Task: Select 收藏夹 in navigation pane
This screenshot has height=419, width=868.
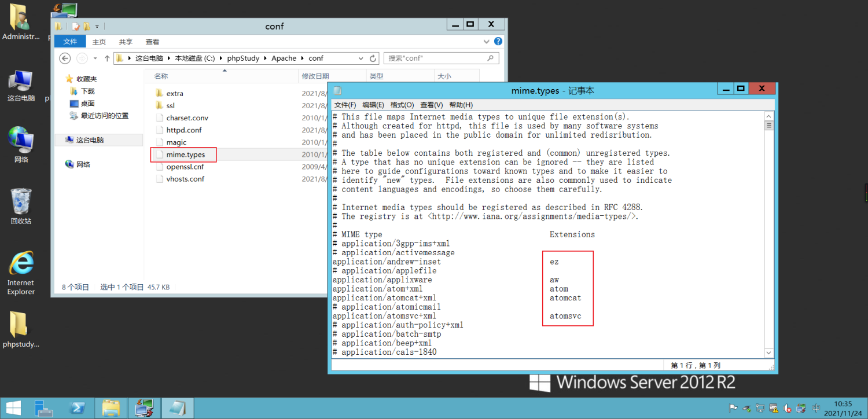Action: (x=87, y=79)
